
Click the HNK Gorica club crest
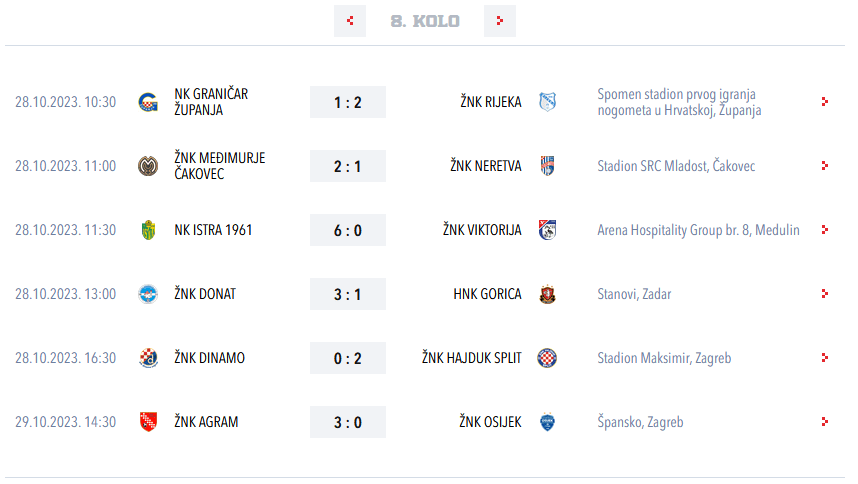click(x=547, y=294)
